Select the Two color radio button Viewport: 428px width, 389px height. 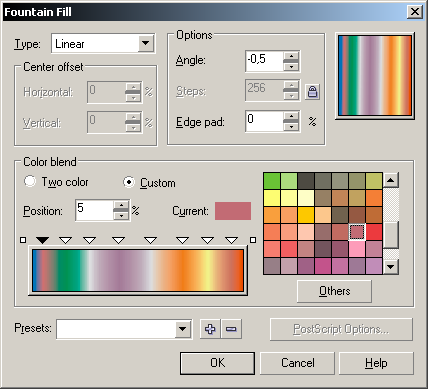click(x=30, y=182)
